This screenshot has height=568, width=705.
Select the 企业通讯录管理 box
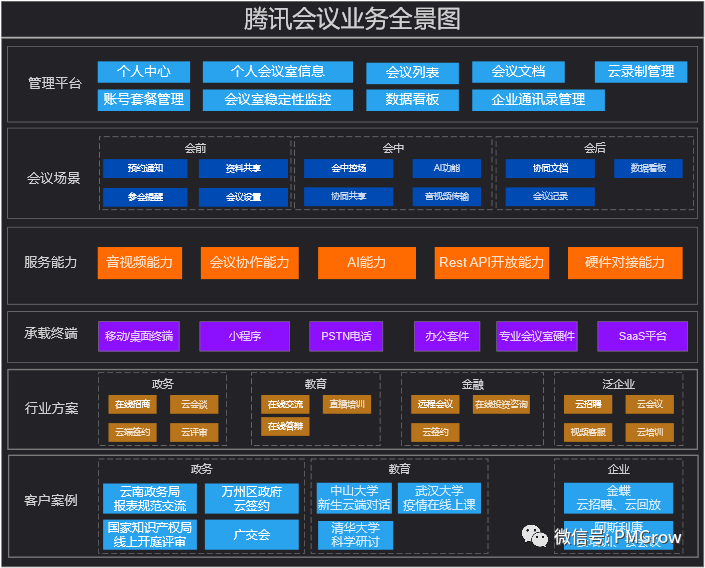(538, 100)
